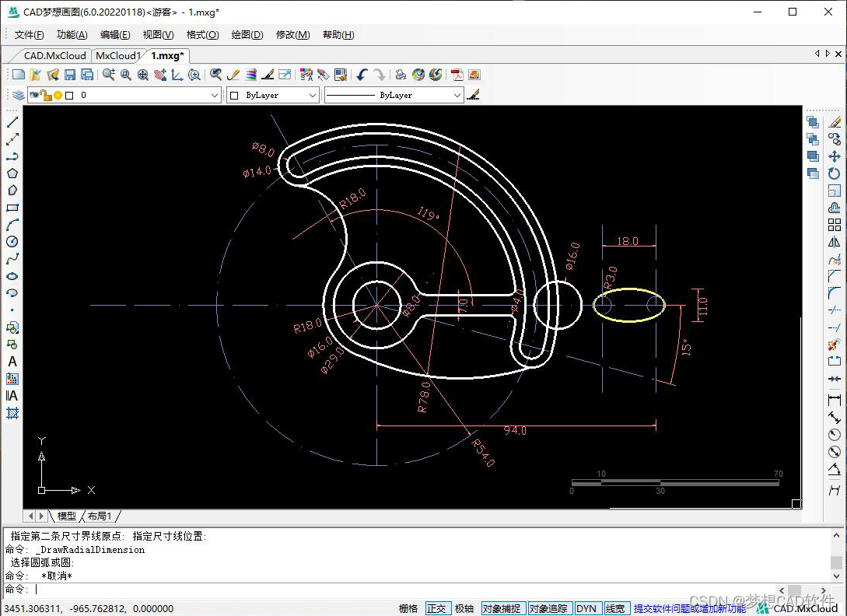This screenshot has height=616, width=847.
Task: Toggle the 对象追踪 object tracking
Action: click(x=548, y=608)
